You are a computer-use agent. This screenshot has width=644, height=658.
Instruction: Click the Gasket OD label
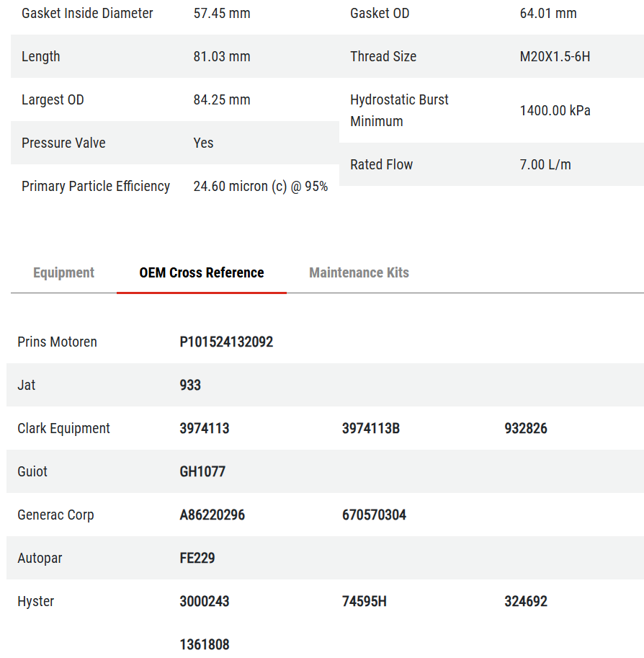click(380, 14)
